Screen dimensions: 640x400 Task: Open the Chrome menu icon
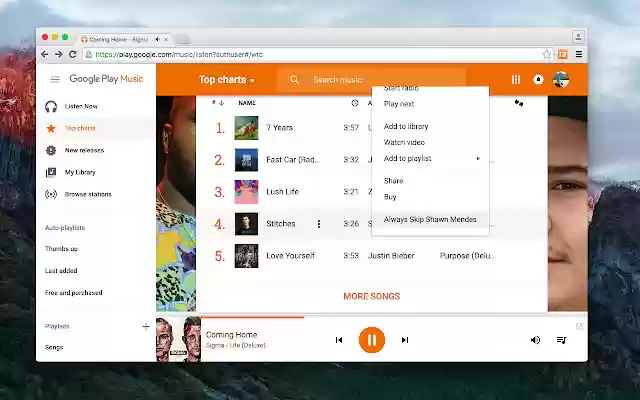point(579,54)
